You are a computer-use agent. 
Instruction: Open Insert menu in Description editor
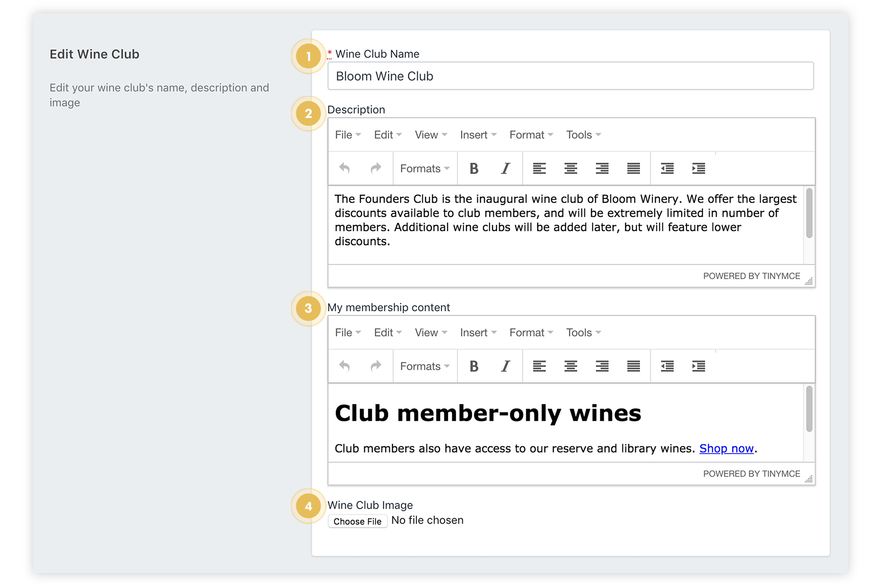click(478, 135)
